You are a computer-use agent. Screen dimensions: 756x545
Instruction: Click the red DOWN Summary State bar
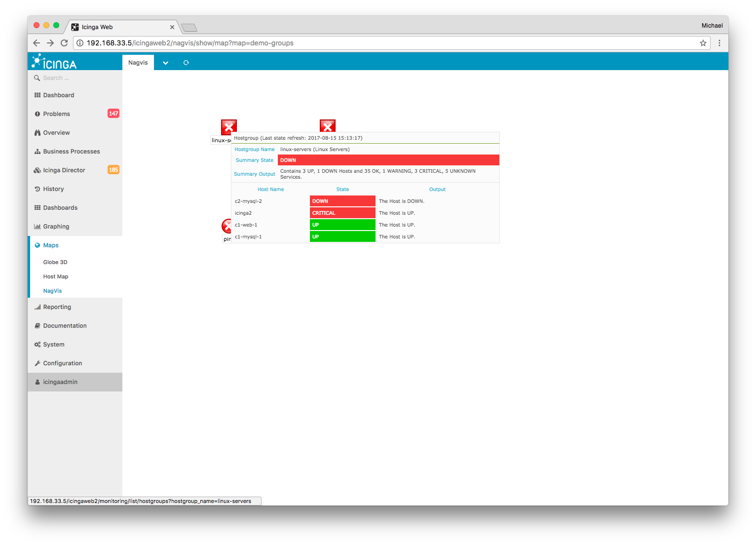pos(388,160)
